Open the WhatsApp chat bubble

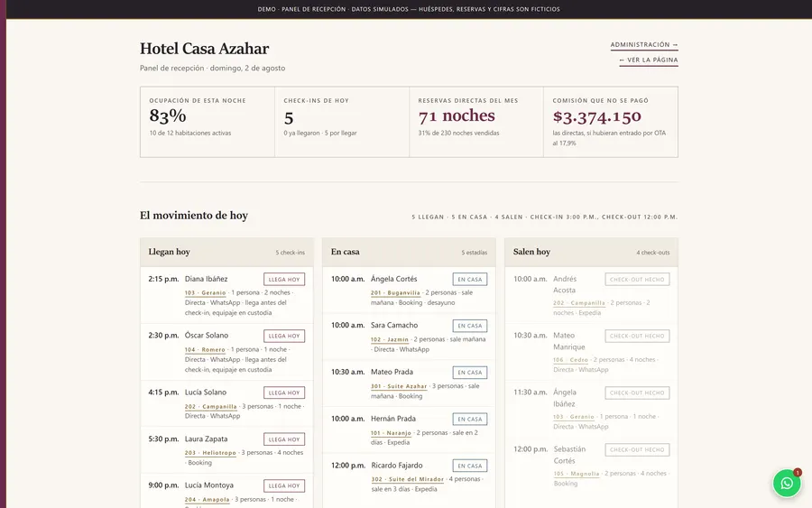tap(787, 483)
